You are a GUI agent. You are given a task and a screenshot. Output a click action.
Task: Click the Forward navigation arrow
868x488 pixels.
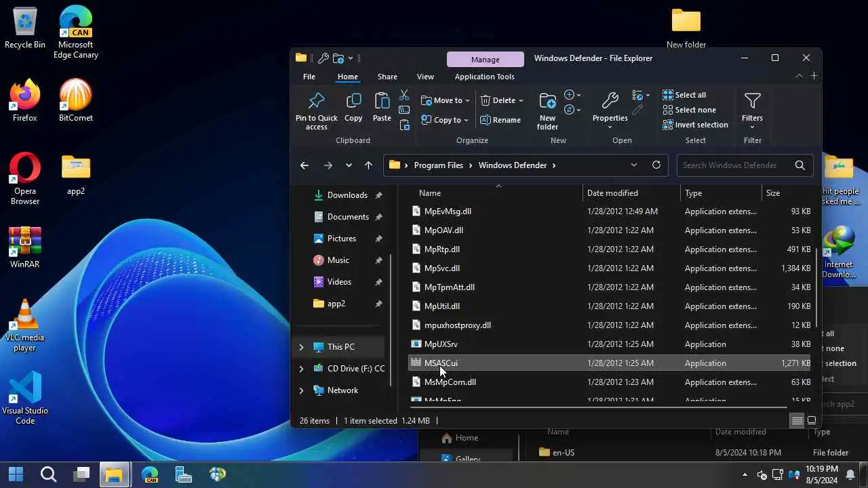coord(328,165)
